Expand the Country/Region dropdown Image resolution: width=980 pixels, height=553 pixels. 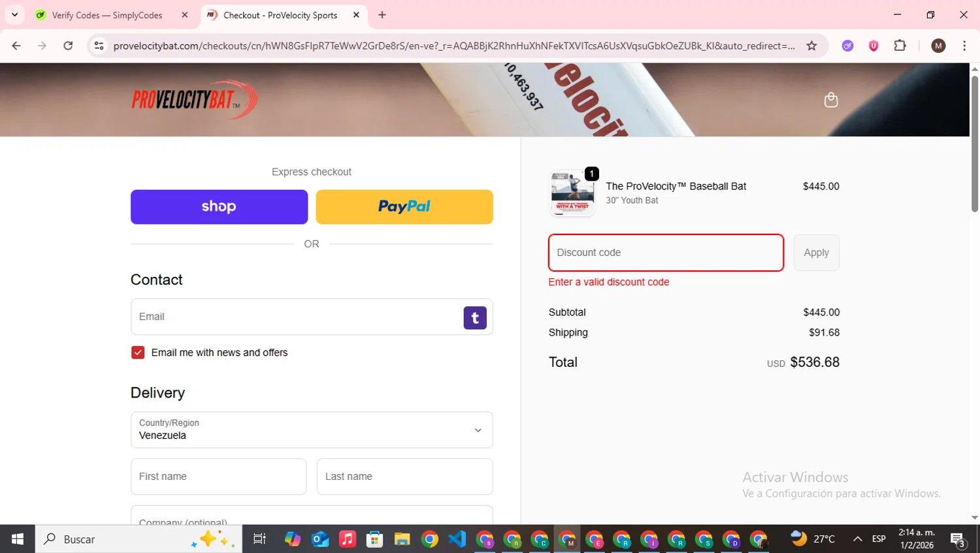[x=312, y=430]
